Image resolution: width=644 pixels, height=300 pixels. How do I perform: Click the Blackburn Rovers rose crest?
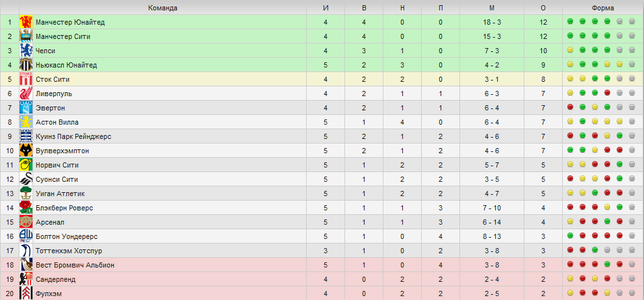tap(26, 208)
